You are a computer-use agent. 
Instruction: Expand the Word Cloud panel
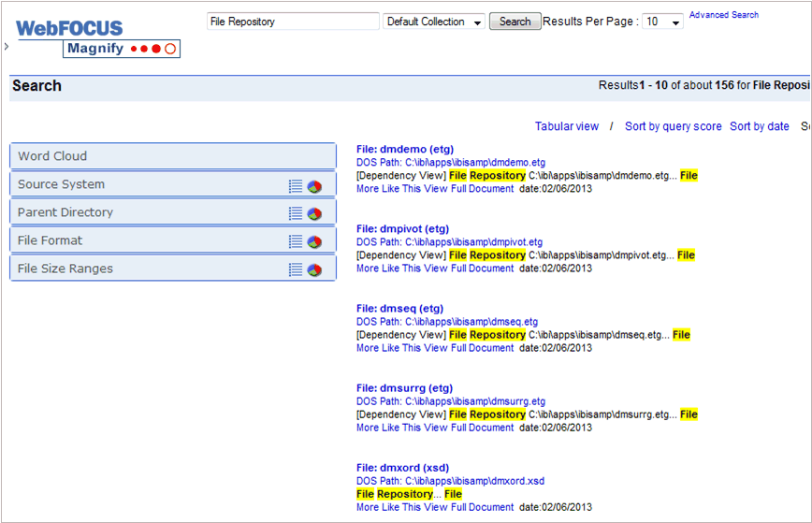click(x=173, y=156)
